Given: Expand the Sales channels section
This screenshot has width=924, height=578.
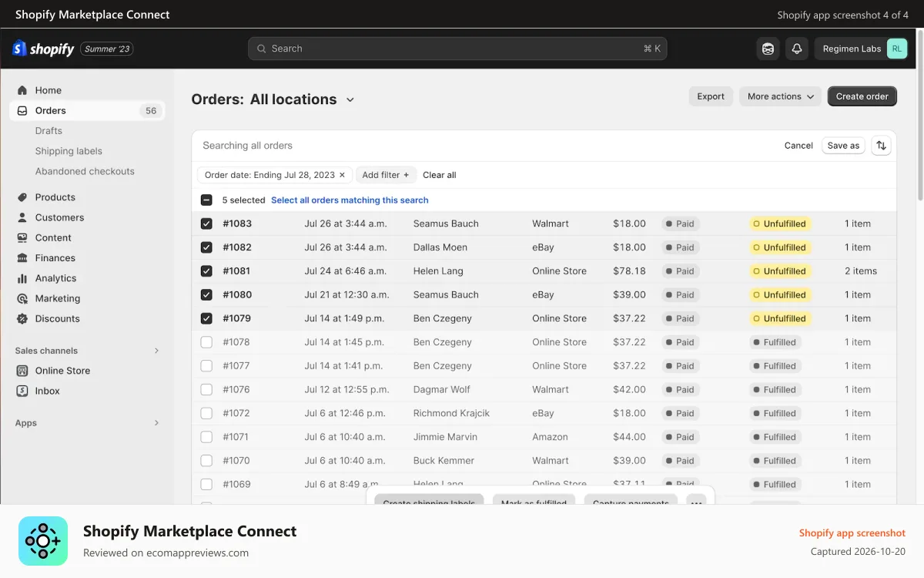Looking at the screenshot, I should coord(156,351).
